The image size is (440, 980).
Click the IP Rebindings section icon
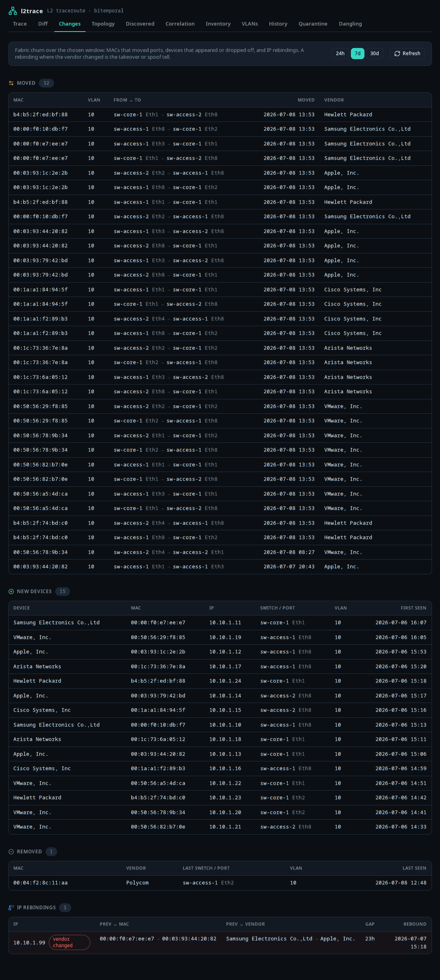pos(11,908)
